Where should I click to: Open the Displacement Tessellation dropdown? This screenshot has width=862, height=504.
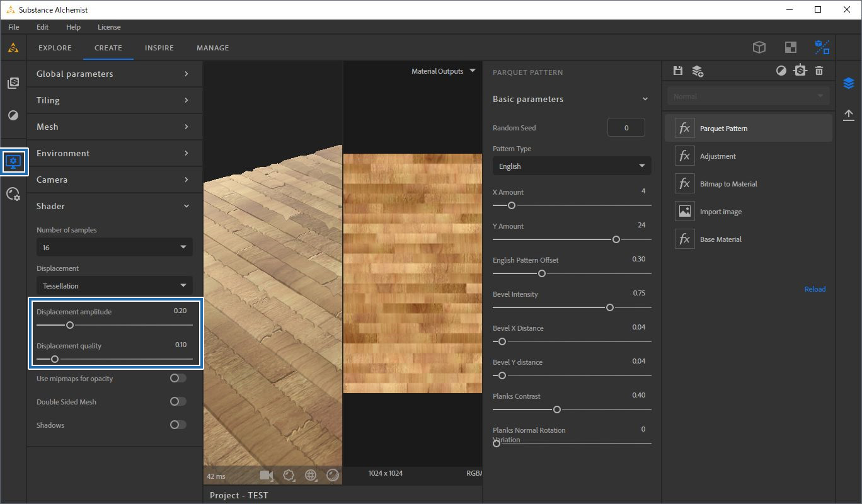pyautogui.click(x=115, y=285)
